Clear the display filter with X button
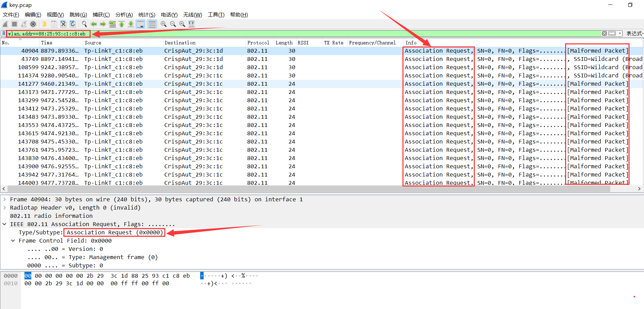Viewport: 644px width, 309px height. click(604, 34)
